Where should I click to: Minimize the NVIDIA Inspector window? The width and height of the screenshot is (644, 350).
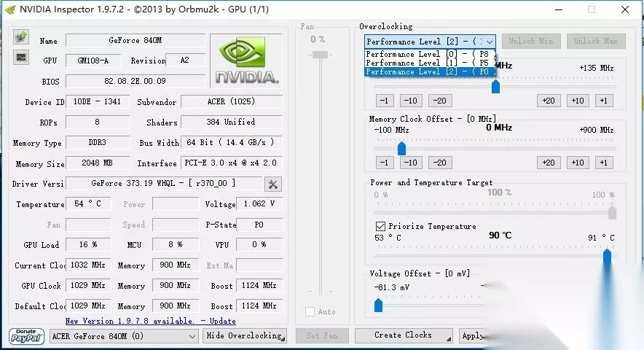(559, 9)
